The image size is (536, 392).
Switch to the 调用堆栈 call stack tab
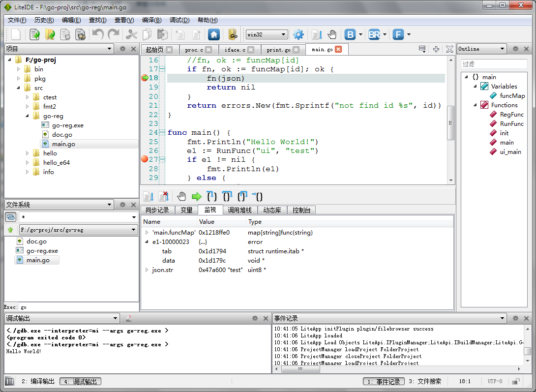click(240, 210)
